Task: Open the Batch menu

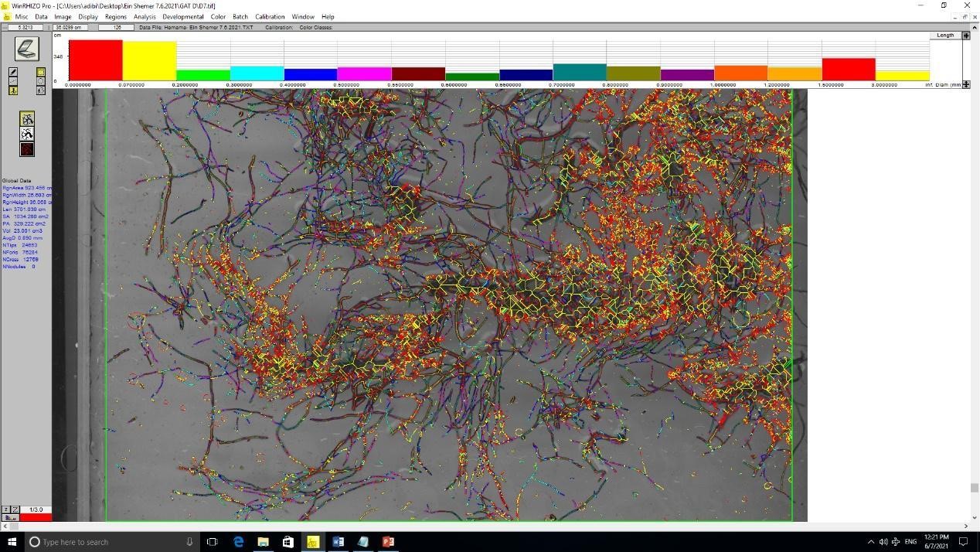Action: [240, 16]
